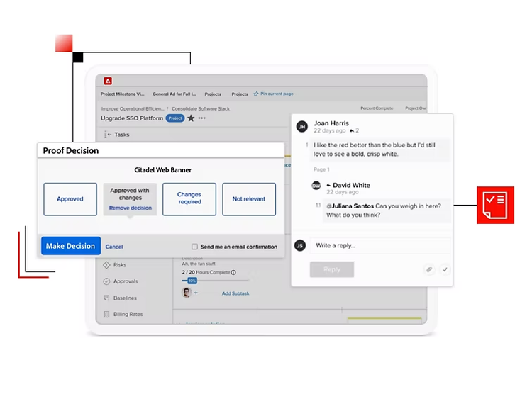Image resolution: width=532 pixels, height=399 pixels.
Task: Open the three-dot more options menu
Action: (x=202, y=118)
